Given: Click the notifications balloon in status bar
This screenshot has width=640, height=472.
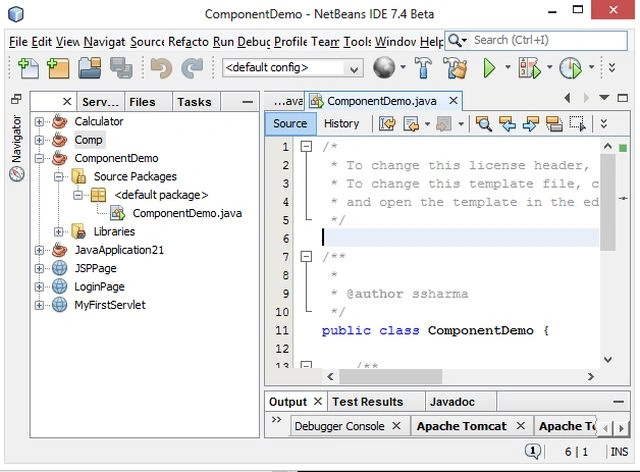Looking at the screenshot, I should (x=533, y=451).
